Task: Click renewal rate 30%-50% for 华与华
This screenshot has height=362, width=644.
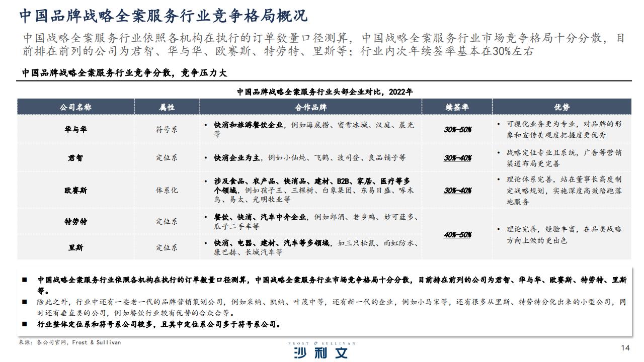Action: click(457, 130)
